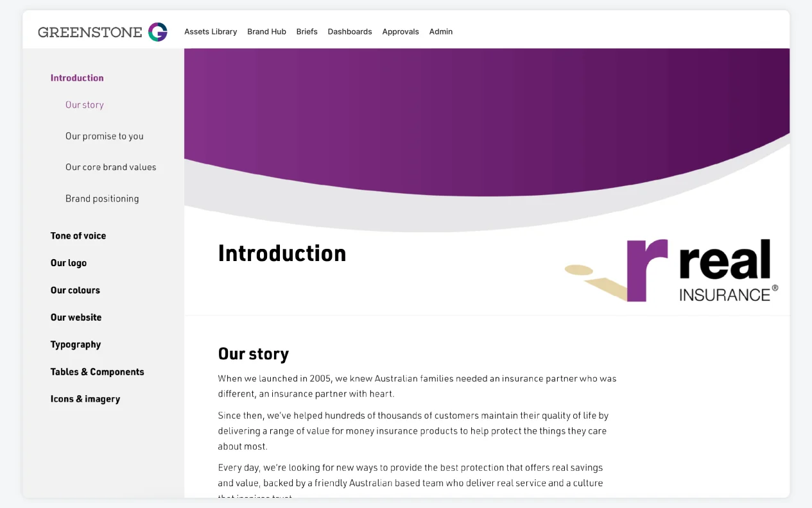Open Our promise to you subsection
Image resolution: width=812 pixels, height=508 pixels.
click(x=105, y=136)
